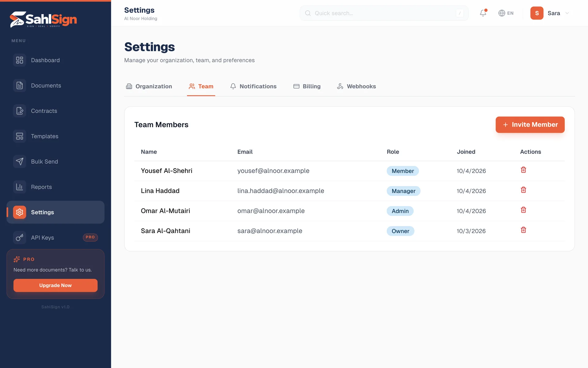Delete Sara Al-Qahtani with trash icon
Viewport: 588px width, 368px height.
(523, 230)
